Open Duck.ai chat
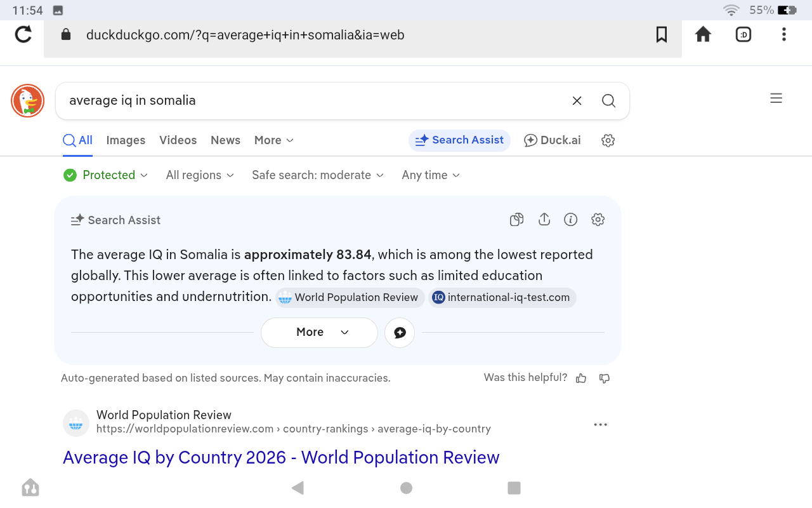This screenshot has height=508, width=812. click(x=552, y=140)
